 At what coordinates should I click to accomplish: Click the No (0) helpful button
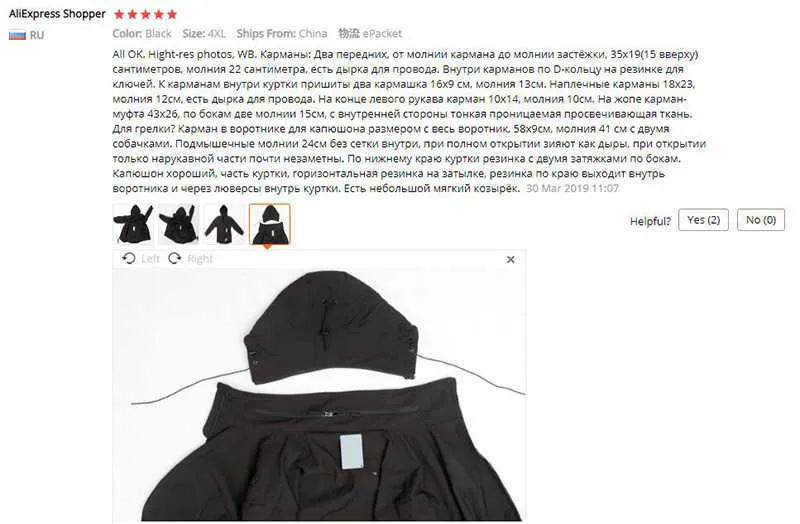pyautogui.click(x=761, y=220)
